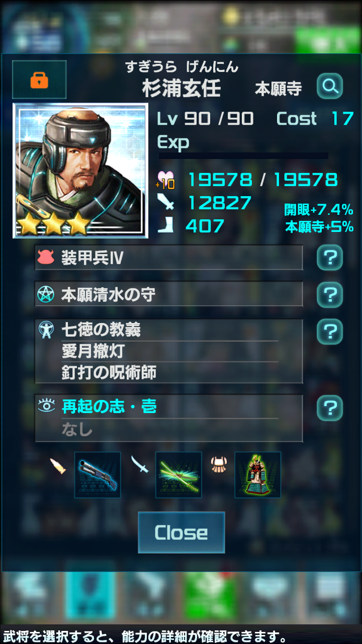362x644 pixels.
Task: Select the 本願清水の守 skill row
Action: (169, 294)
